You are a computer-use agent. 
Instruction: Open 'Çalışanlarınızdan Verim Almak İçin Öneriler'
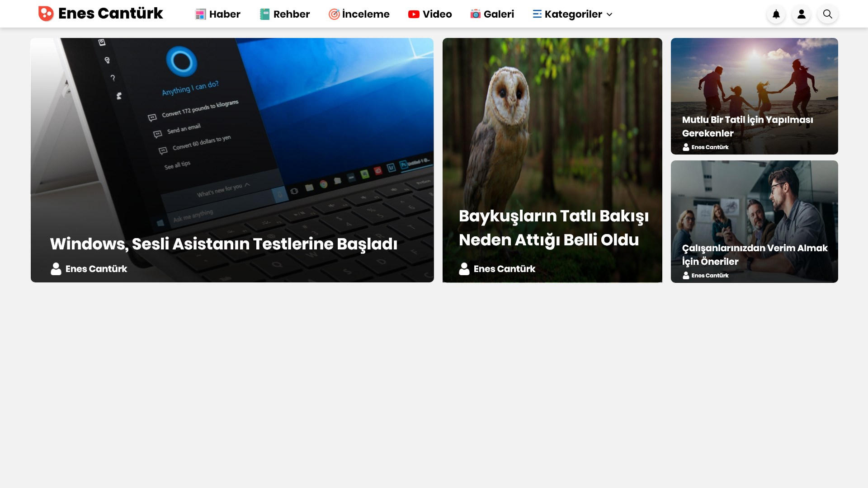coord(755,255)
